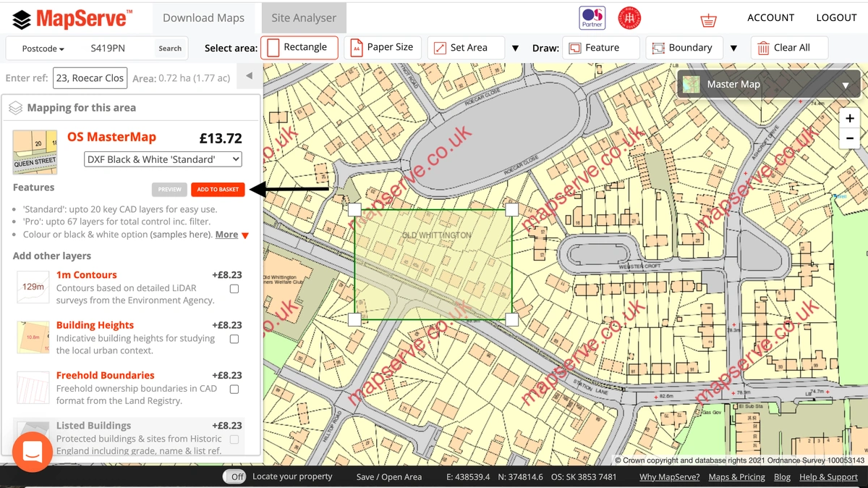Screen dimensions: 868x488
Task: Click the Mapping for this area layers icon
Action: [16, 108]
